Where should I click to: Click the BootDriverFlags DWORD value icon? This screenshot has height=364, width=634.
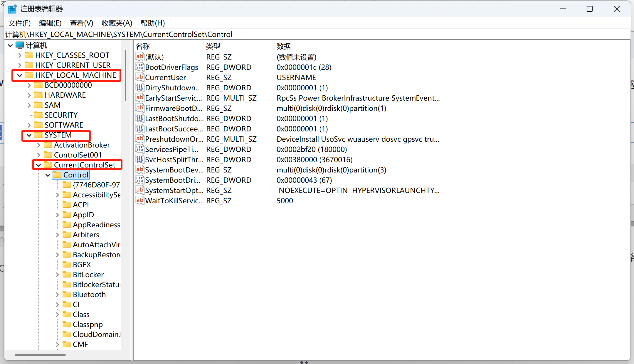click(x=139, y=67)
